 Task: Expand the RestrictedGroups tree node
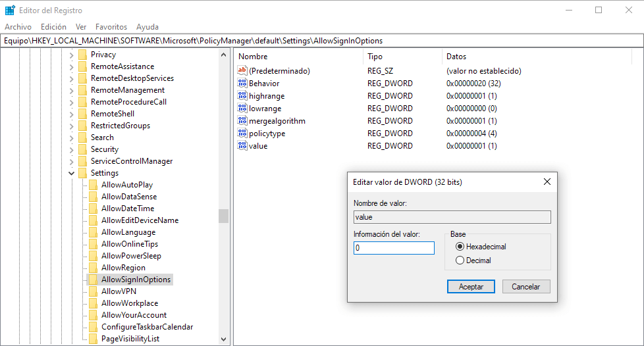(72, 126)
